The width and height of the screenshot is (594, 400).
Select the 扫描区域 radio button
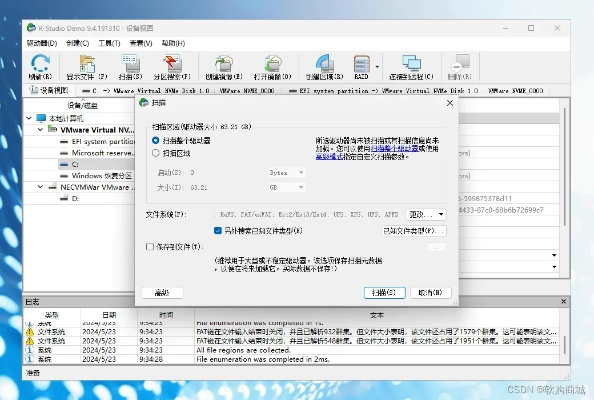coord(155,153)
